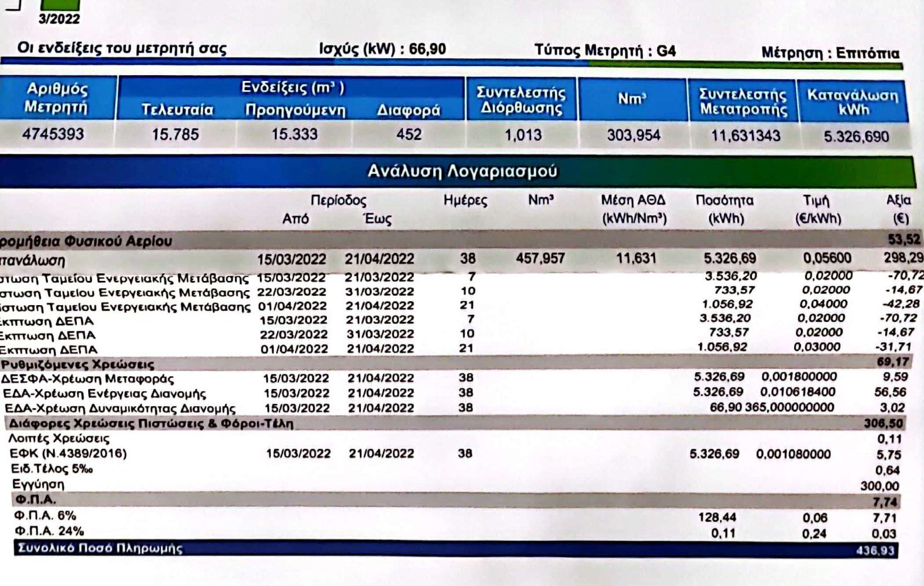This screenshot has width=924, height=586.
Task: Click "ΕΔΑ-Χρέωση Ενέργειας Διανομής" row label
Action: pyautogui.click(x=105, y=394)
